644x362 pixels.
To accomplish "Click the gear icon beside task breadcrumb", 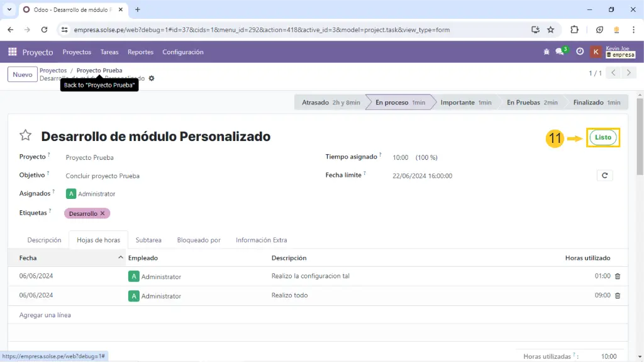I will pos(152,79).
